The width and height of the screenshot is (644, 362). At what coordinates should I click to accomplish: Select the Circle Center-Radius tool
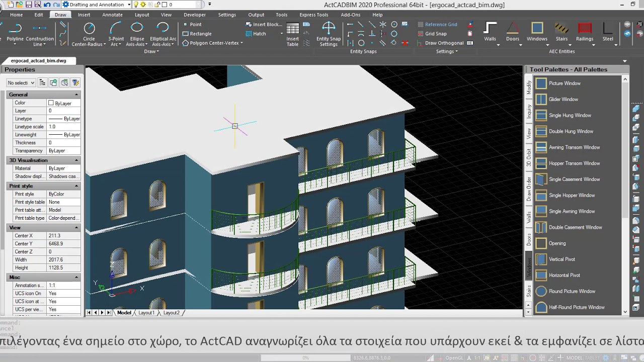pos(89,34)
